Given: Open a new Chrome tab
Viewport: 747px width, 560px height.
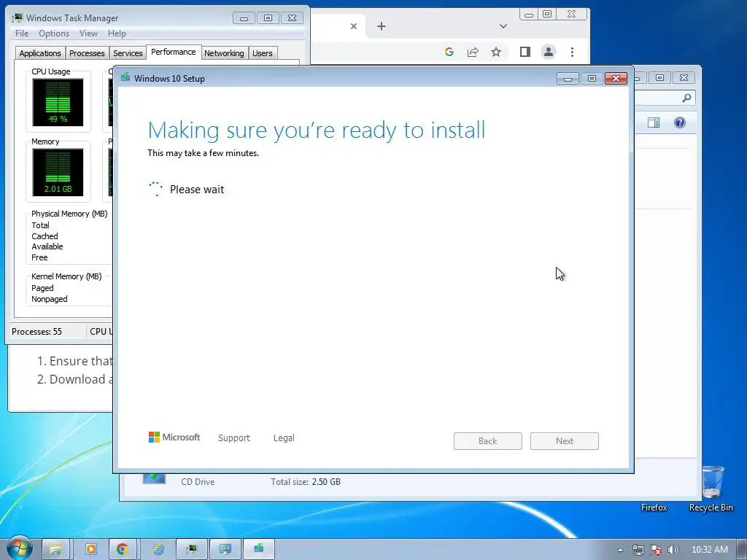Looking at the screenshot, I should (381, 26).
